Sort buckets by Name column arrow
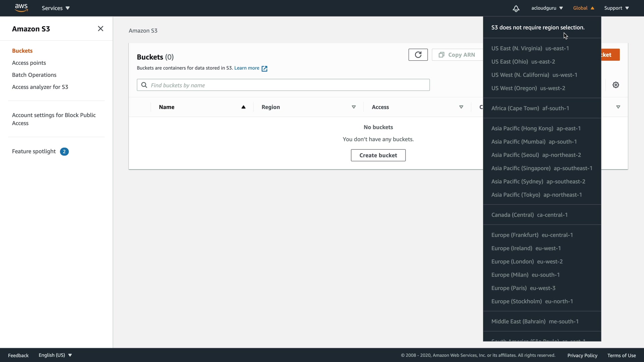Viewport: 644px width, 362px height. tap(244, 107)
